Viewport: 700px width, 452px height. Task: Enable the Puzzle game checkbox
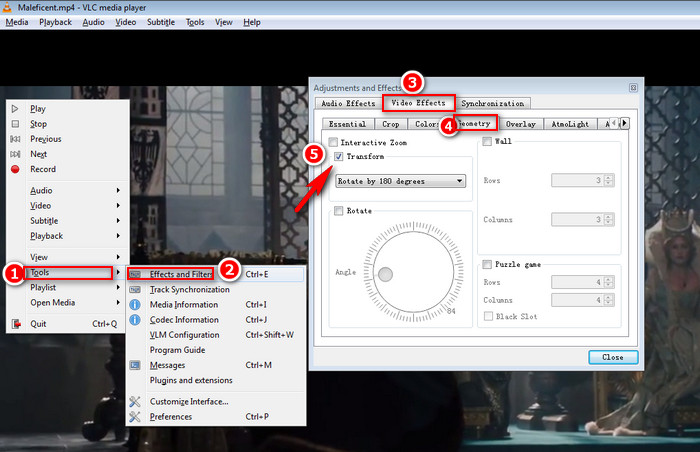pos(487,264)
